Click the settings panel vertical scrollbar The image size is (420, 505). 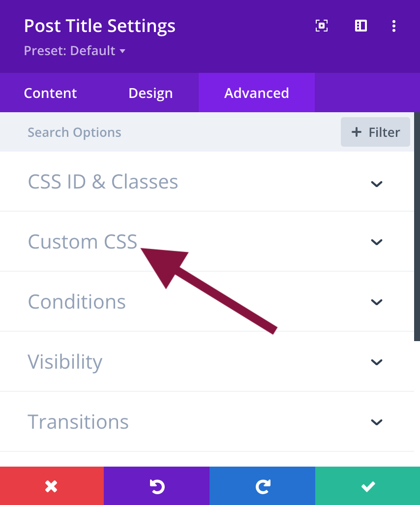(x=417, y=226)
